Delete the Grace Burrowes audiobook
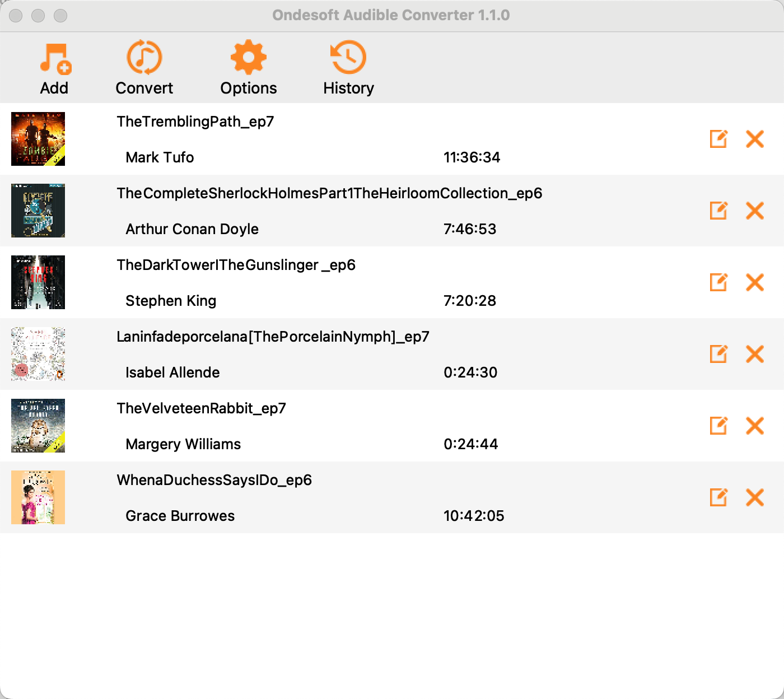Image resolution: width=784 pixels, height=699 pixels. coord(755,497)
